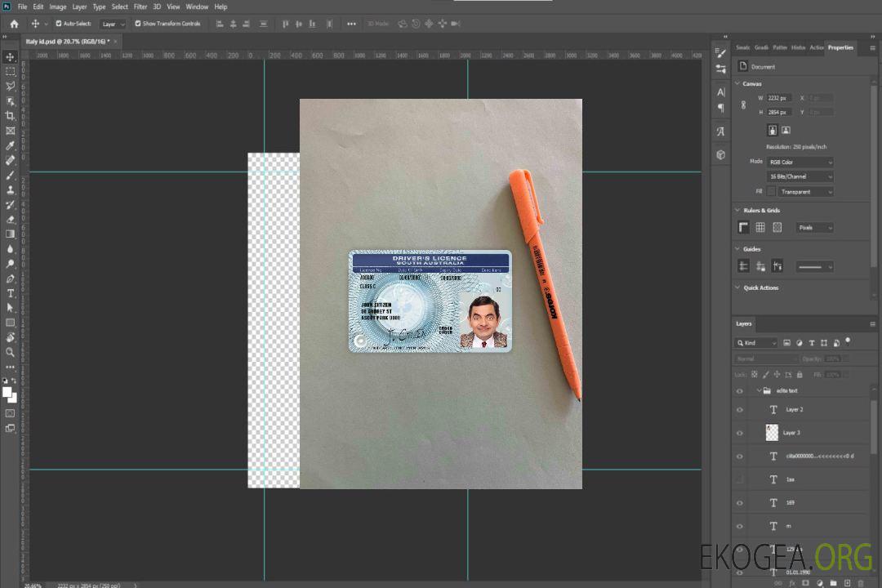The image size is (882, 588).
Task: Disable Show Transform Controls checkbox
Action: click(x=138, y=24)
